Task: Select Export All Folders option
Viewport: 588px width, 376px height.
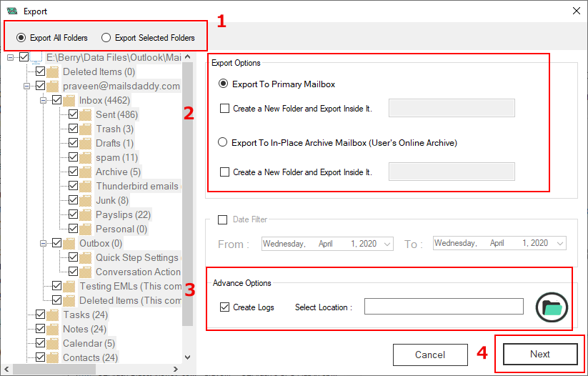Action: 51,37
